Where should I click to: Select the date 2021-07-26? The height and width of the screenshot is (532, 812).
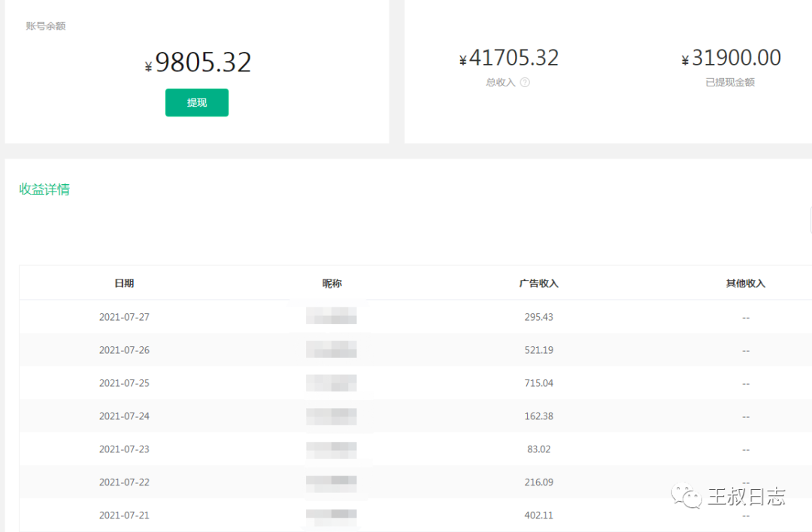[124, 350]
